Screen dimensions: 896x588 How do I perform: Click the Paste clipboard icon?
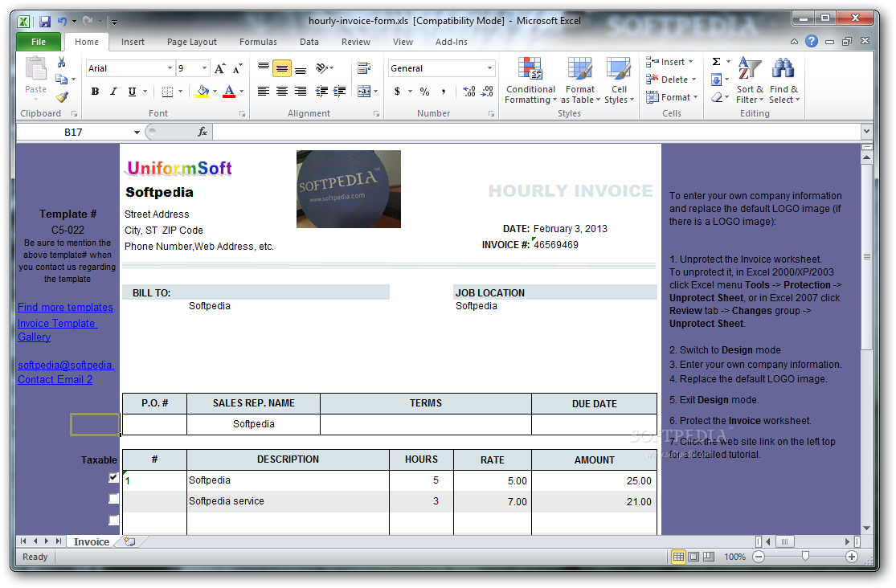coord(35,68)
